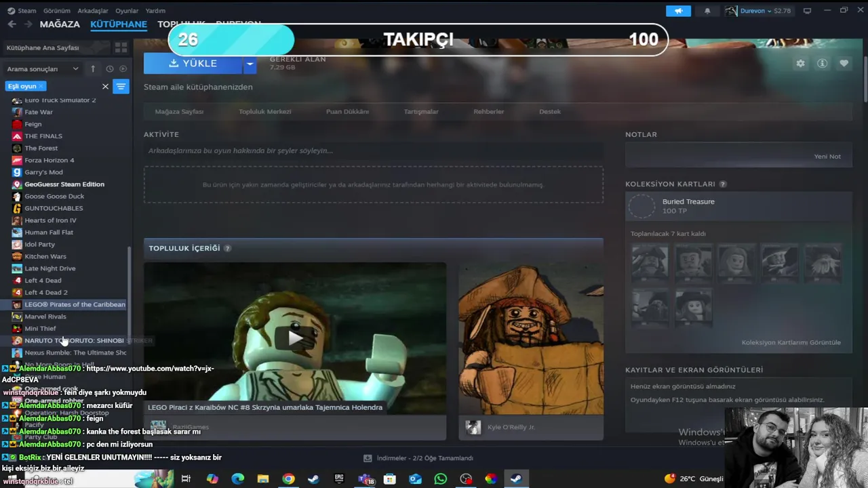Open the Görünüm menu
The width and height of the screenshot is (868, 488).
[x=57, y=11]
